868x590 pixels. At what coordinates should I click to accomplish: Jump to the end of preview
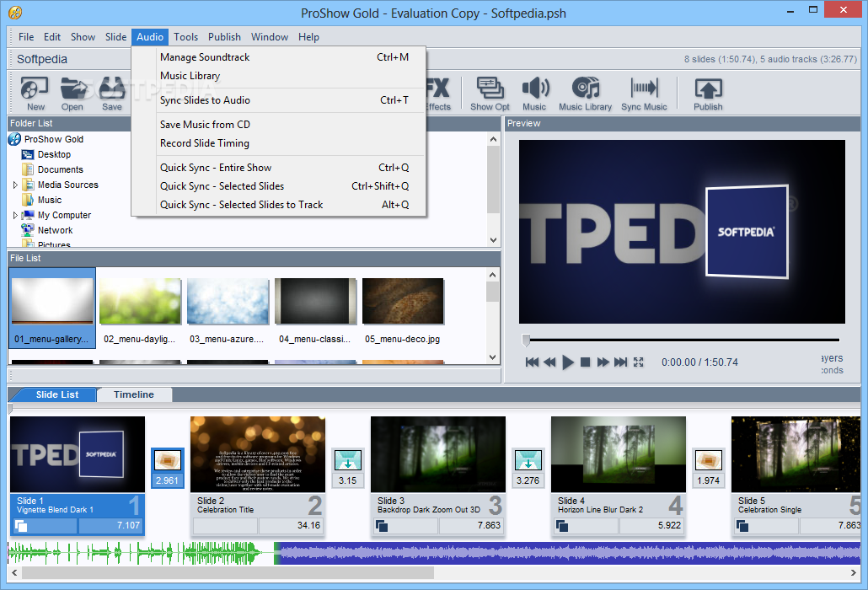pyautogui.click(x=620, y=362)
